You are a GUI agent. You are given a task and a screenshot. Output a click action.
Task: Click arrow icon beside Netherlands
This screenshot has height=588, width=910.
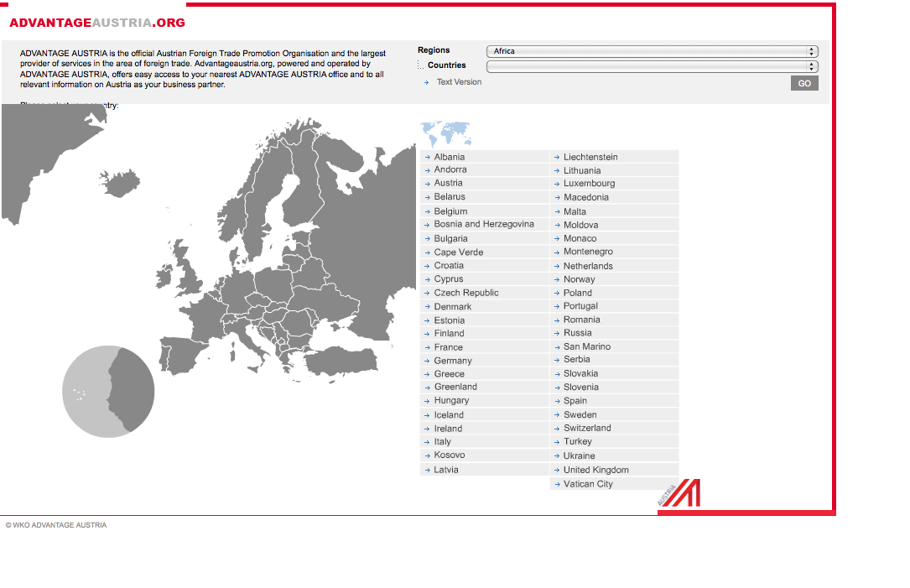click(557, 267)
